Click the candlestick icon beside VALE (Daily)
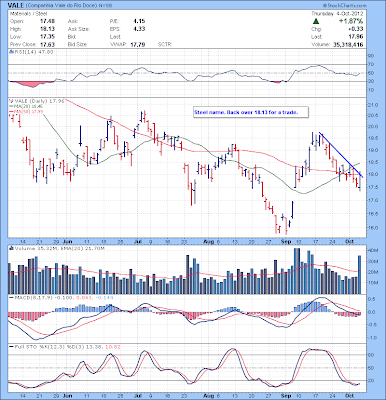This screenshot has height=400, width=386. coord(10,101)
